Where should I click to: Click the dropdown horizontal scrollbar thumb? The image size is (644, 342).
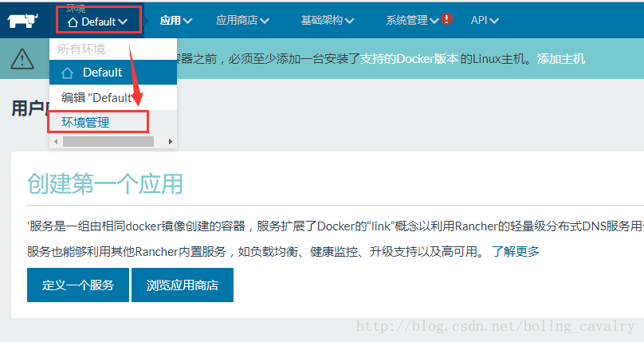click(108, 142)
